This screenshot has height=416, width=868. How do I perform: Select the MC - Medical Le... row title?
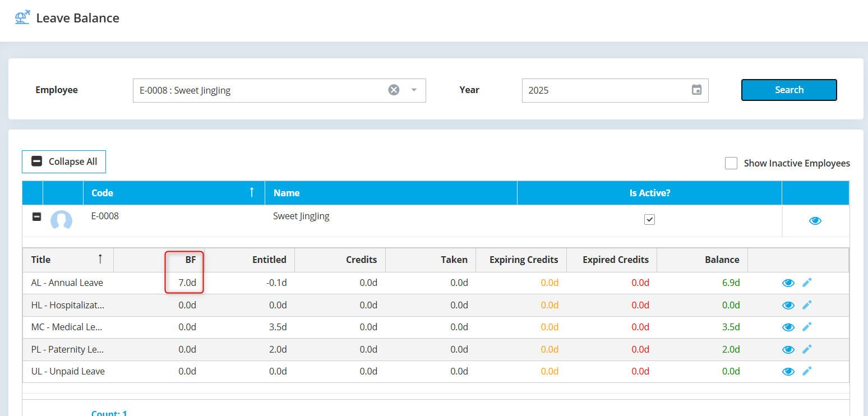pyautogui.click(x=67, y=327)
